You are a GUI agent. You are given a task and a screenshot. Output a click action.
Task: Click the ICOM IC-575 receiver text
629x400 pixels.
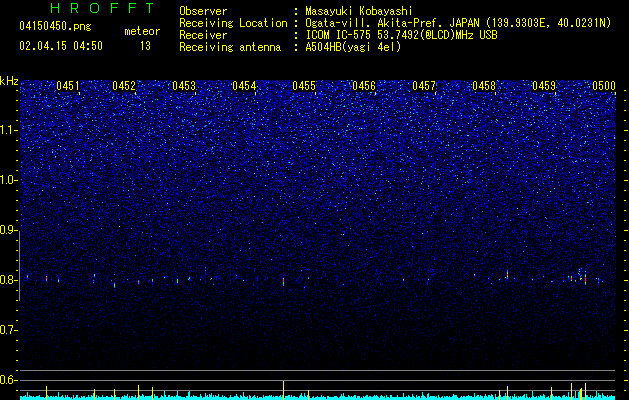401,35
